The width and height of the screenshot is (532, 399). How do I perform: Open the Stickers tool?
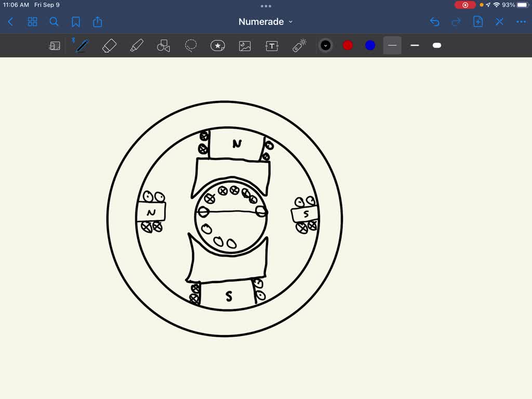(217, 45)
